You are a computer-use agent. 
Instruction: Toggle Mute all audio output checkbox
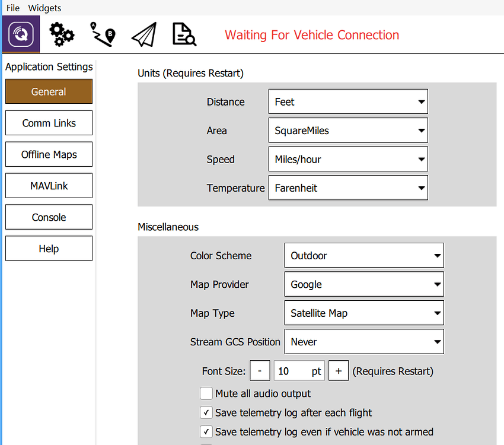point(206,393)
